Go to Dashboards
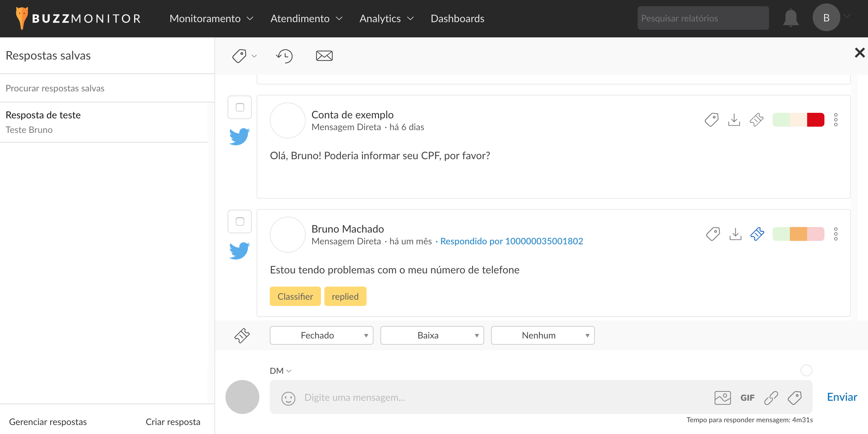 (457, 18)
